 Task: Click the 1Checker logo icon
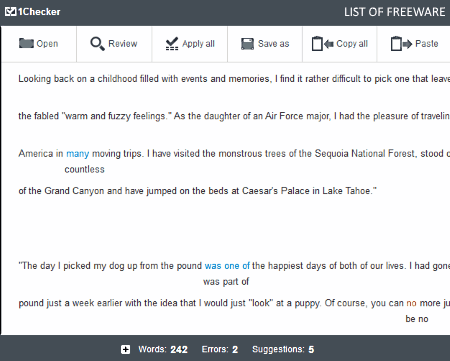point(11,12)
